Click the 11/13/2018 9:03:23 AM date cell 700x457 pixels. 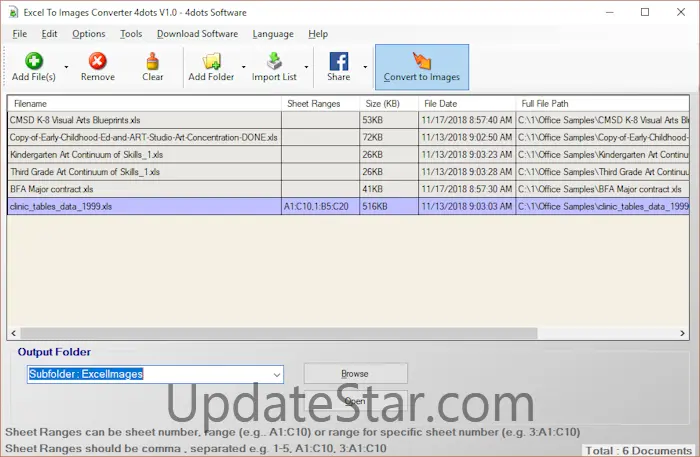click(467, 155)
